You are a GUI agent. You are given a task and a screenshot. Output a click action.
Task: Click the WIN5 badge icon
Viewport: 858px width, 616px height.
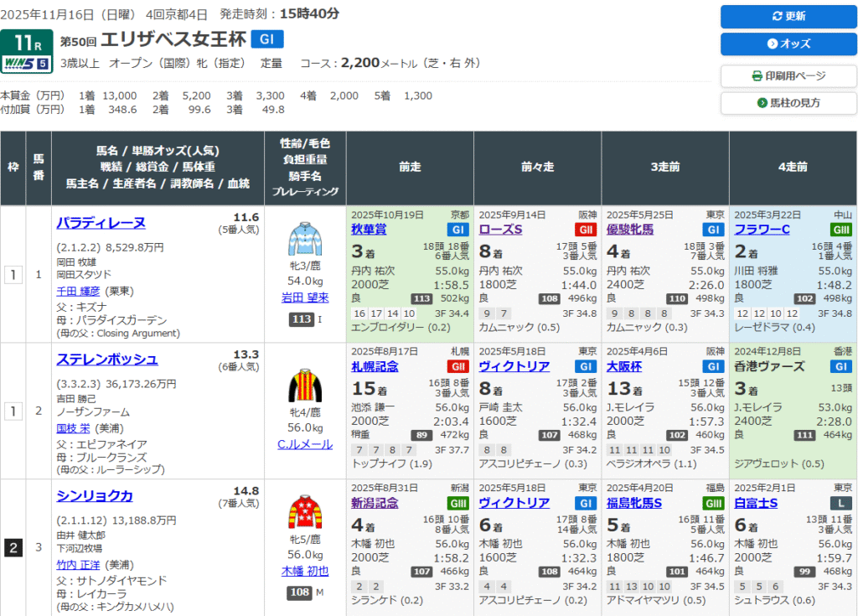27,63
